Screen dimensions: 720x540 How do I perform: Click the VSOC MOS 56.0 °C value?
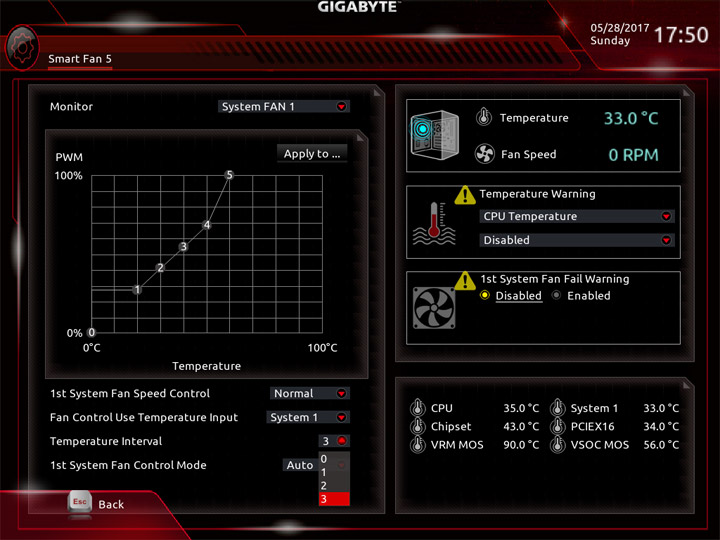pyautogui.click(x=661, y=444)
